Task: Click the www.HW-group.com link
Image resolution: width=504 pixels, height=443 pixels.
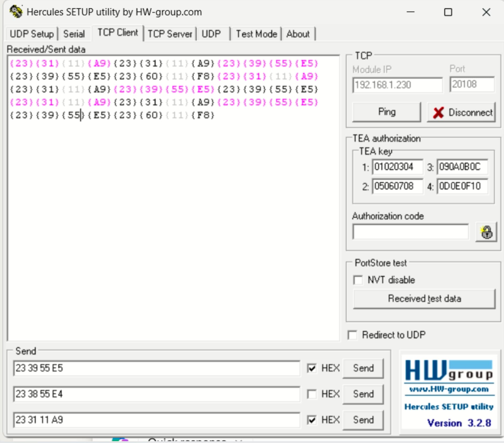Action: pyautogui.click(x=449, y=389)
